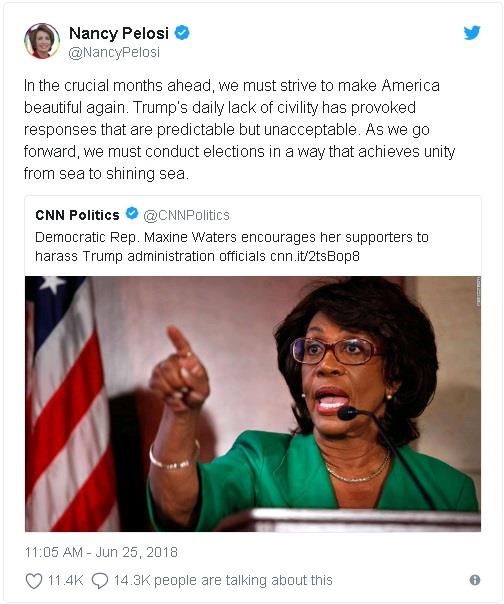Click the Nancy Pelosi display name
The height and width of the screenshot is (604, 504).
119,34
